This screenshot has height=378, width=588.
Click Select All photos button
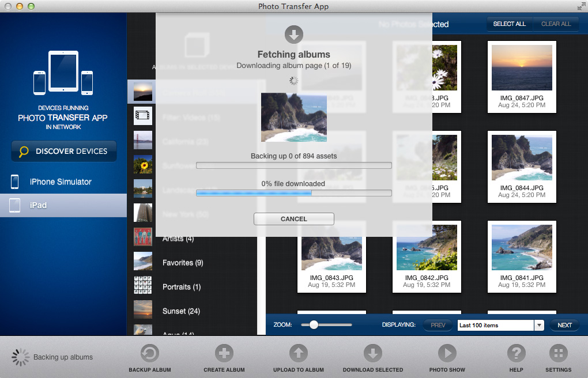pyautogui.click(x=509, y=24)
